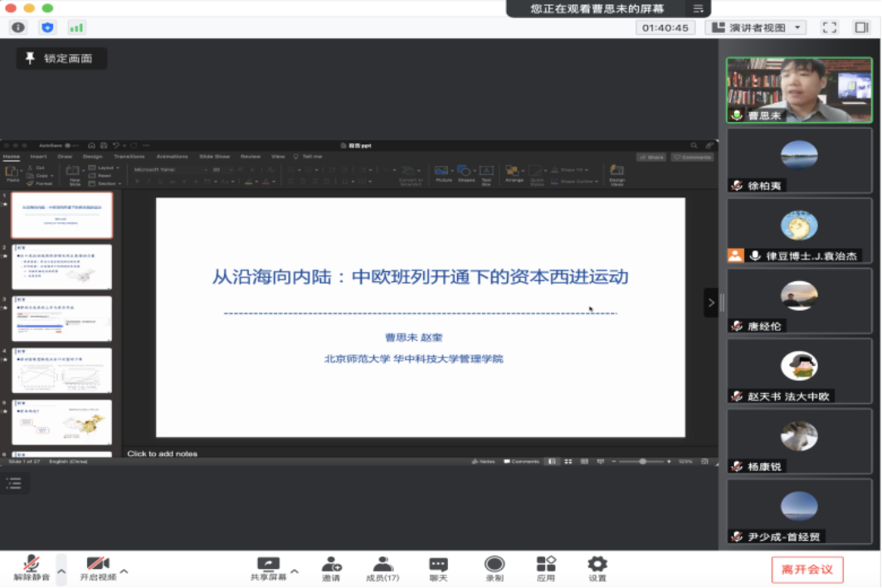
Task: Click the blue security shield icon
Action: tap(48, 27)
